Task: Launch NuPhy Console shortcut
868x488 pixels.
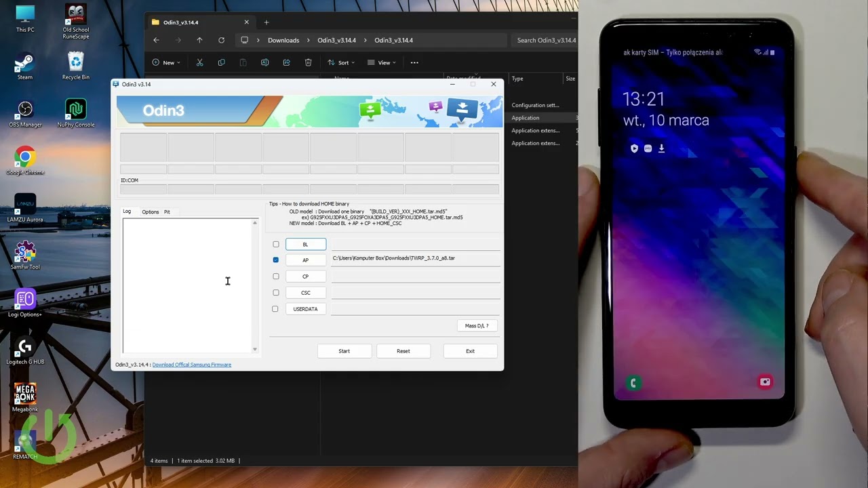Action: (75, 114)
